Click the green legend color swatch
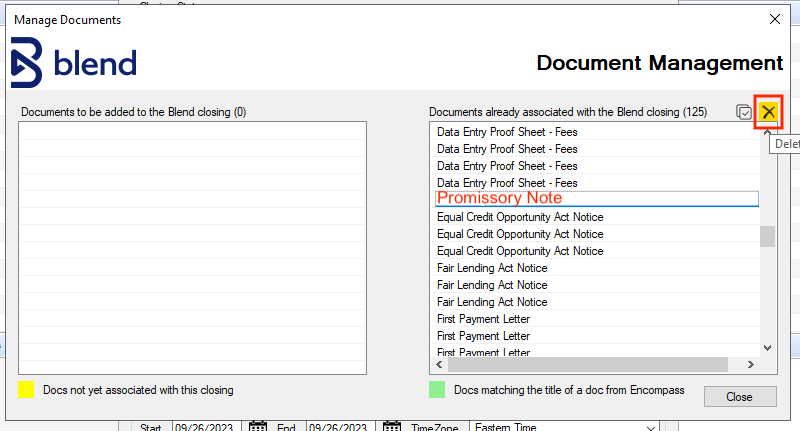 coord(437,390)
